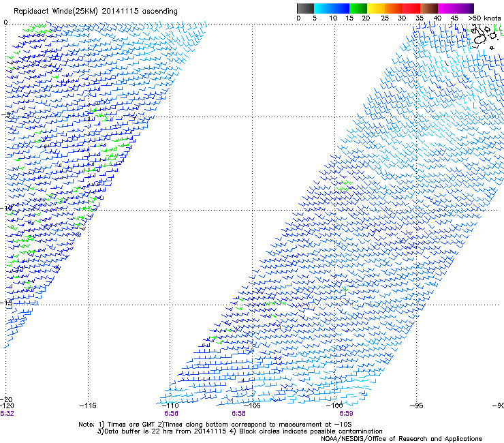The height and width of the screenshot is (443, 504).
Task: Click the Galapagos islands outline on the map
Action: click(x=484, y=36)
